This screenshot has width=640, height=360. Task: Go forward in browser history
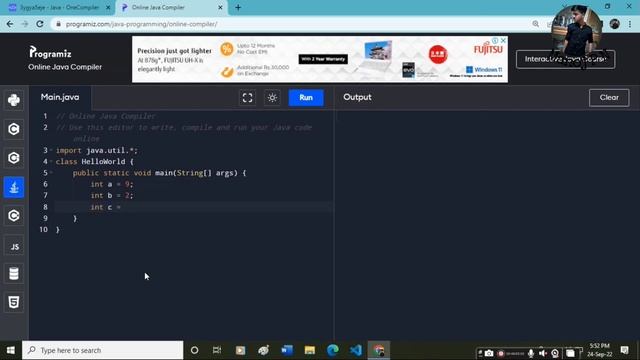(x=25, y=24)
